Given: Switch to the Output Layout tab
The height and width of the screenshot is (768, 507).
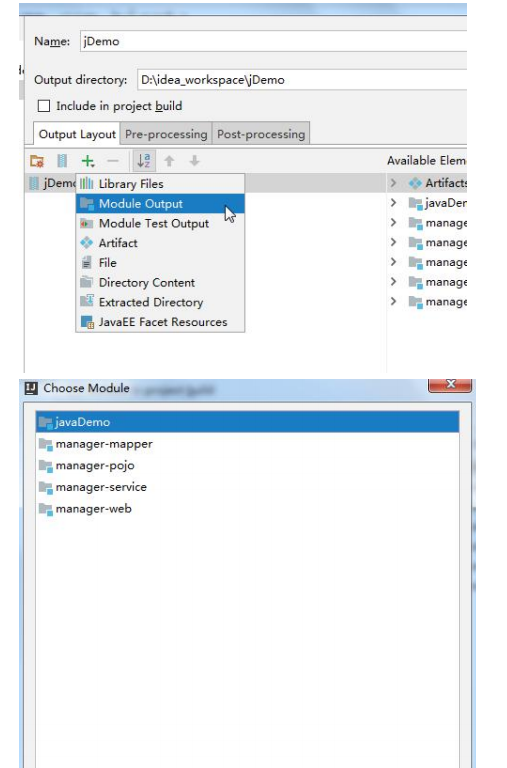Looking at the screenshot, I should pyautogui.click(x=77, y=134).
